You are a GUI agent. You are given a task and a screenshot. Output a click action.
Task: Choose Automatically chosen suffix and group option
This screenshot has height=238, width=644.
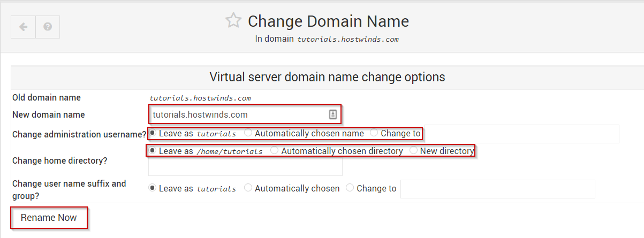click(248, 188)
